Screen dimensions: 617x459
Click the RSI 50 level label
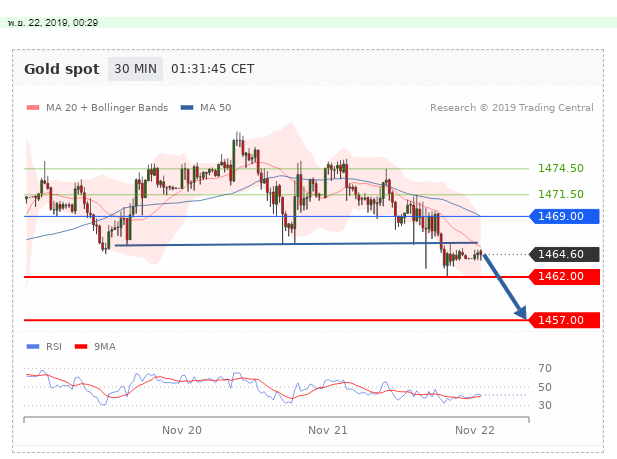[x=545, y=387]
